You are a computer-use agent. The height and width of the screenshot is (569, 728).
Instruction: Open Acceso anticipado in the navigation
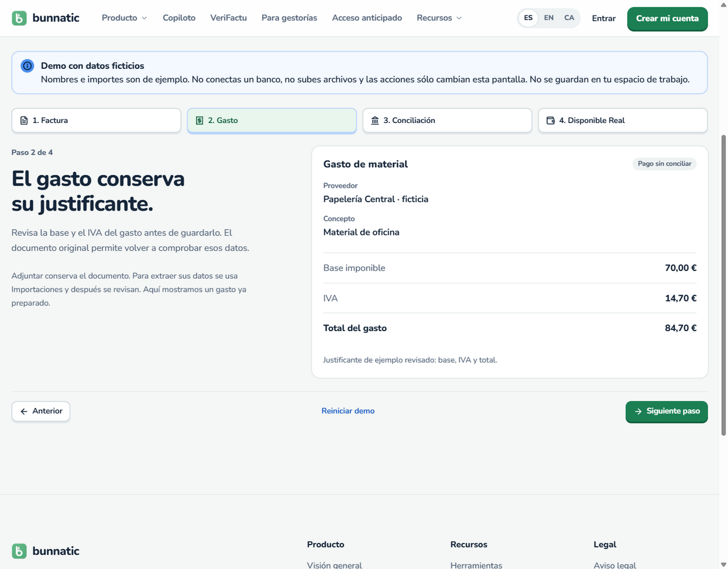click(367, 18)
